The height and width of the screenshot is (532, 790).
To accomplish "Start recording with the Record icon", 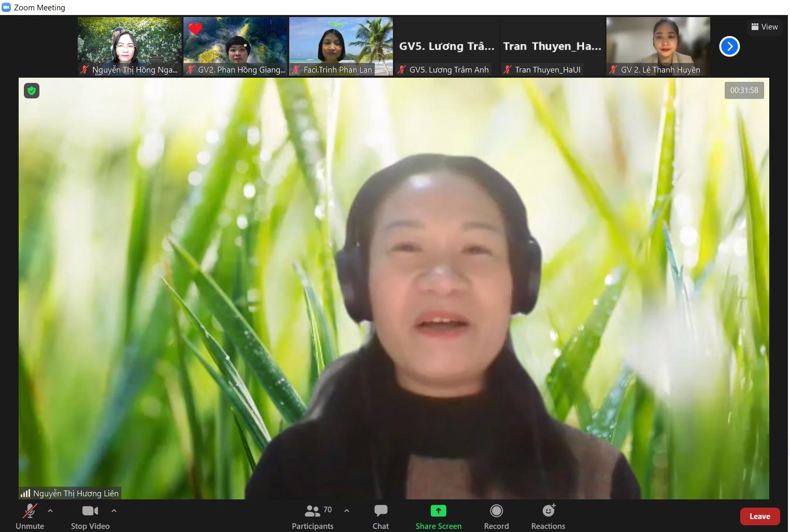I will pos(496,511).
